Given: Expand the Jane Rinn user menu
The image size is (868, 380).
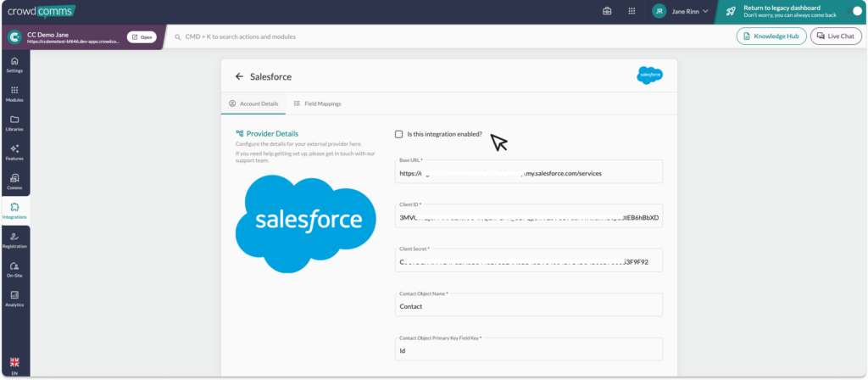Looking at the screenshot, I should point(680,11).
